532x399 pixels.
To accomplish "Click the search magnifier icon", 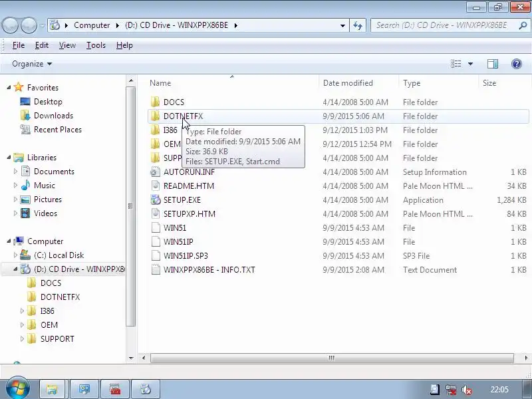I will tap(523, 25).
